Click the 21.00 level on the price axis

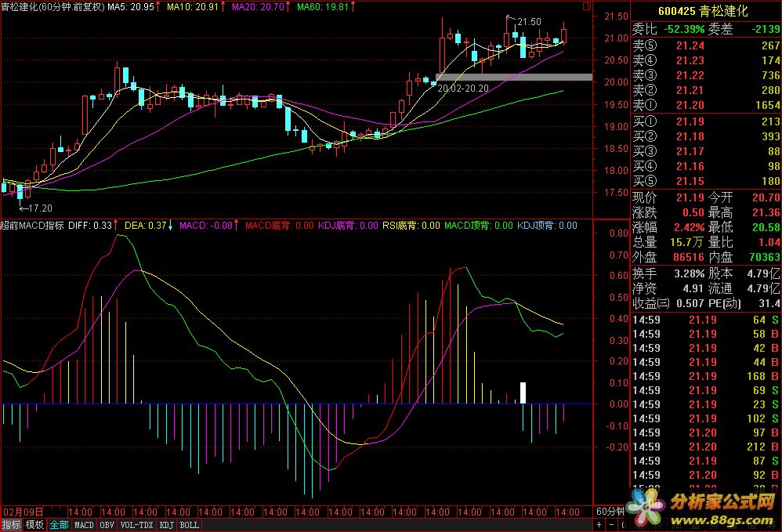click(616, 38)
